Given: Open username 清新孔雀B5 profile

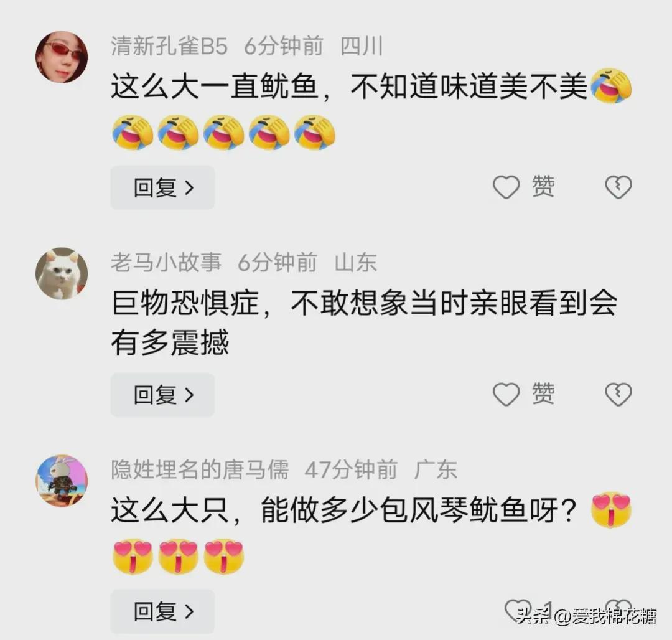Looking at the screenshot, I should coord(169,46).
